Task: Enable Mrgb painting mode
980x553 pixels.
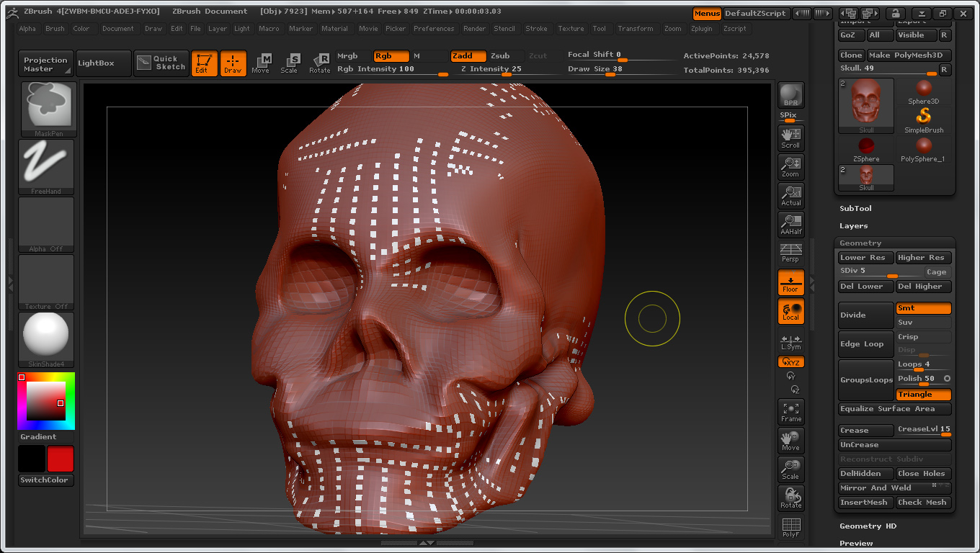Action: point(354,56)
